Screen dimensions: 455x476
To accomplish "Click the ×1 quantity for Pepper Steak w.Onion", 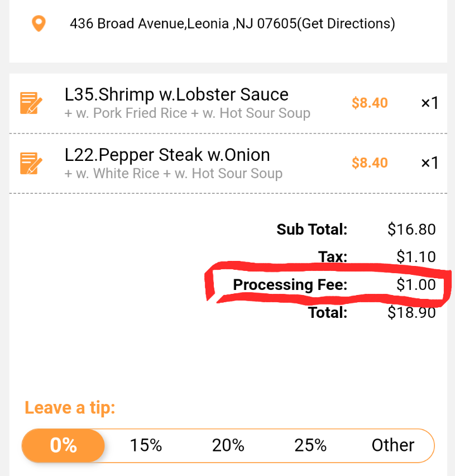I will click(429, 163).
